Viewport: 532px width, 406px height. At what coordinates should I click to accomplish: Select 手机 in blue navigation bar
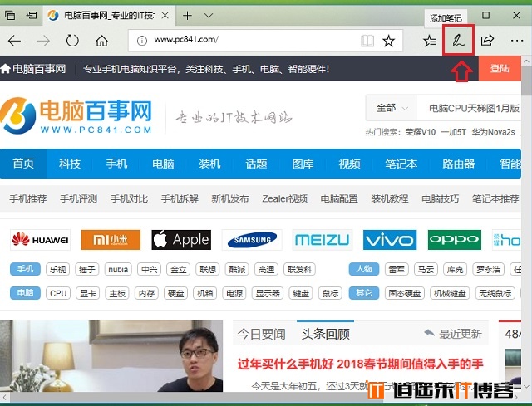tap(116, 164)
